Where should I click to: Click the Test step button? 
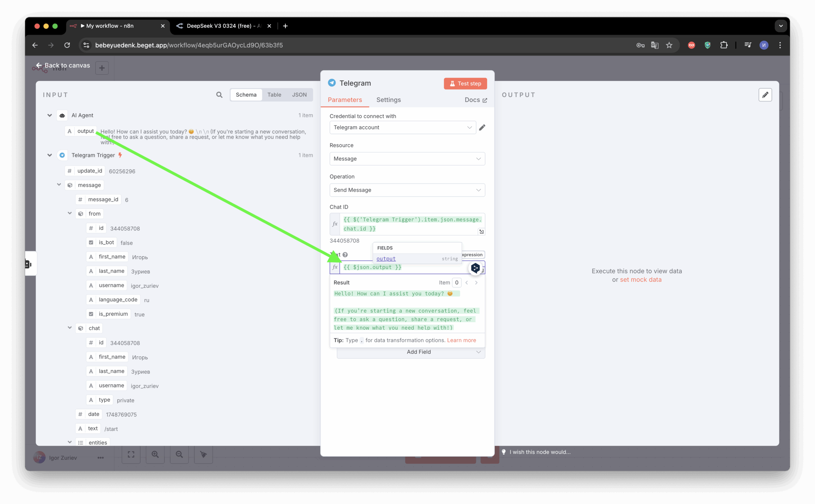(x=465, y=84)
